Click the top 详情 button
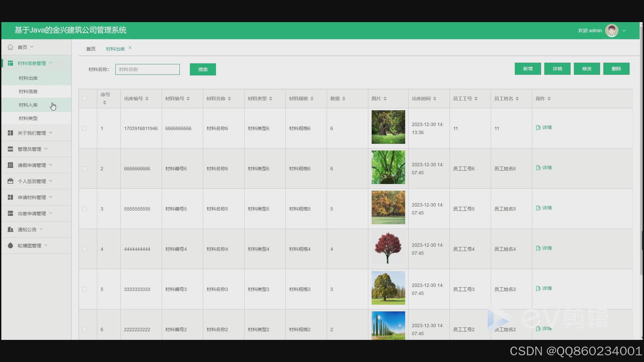 click(x=557, y=69)
